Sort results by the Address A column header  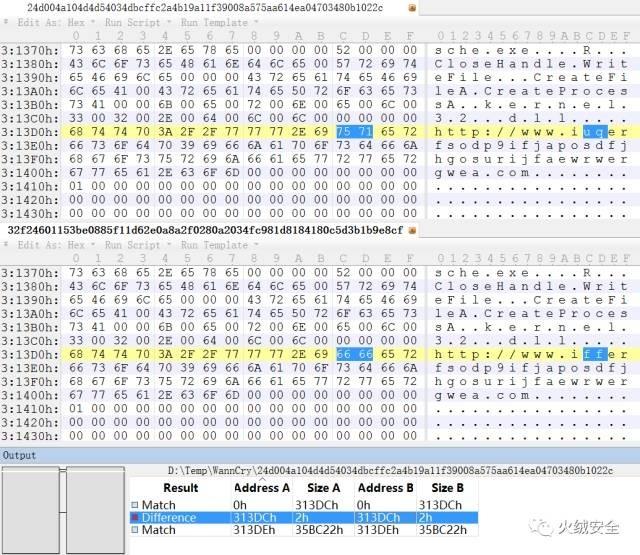262,488
